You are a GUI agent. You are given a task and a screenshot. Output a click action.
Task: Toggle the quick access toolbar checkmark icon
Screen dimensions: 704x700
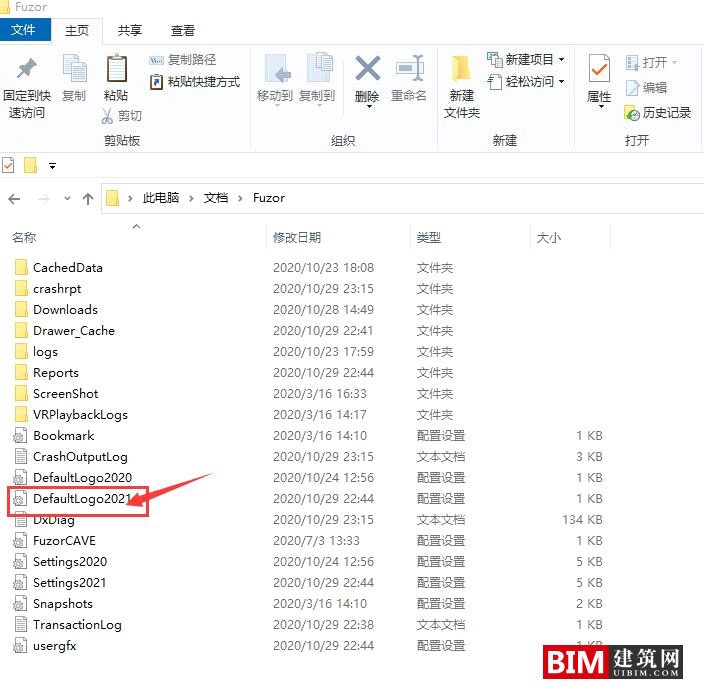coord(9,165)
